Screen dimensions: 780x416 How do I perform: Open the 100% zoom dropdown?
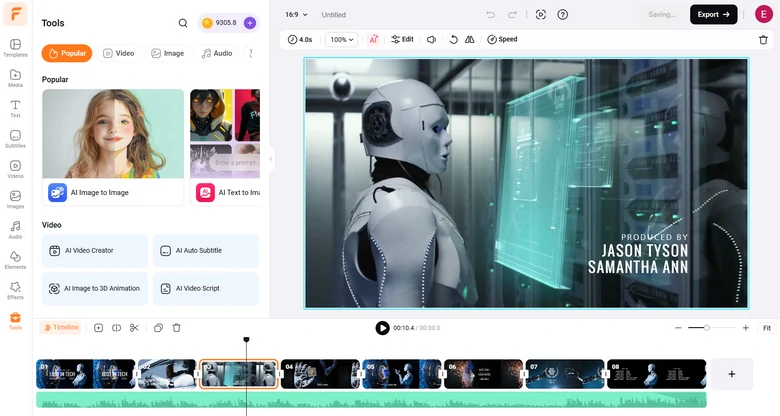341,39
